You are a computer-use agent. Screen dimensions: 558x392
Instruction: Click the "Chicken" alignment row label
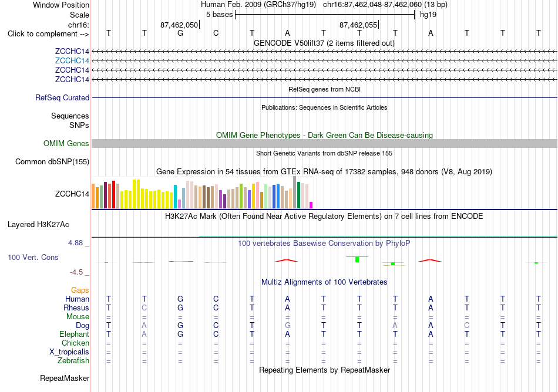click(75, 343)
